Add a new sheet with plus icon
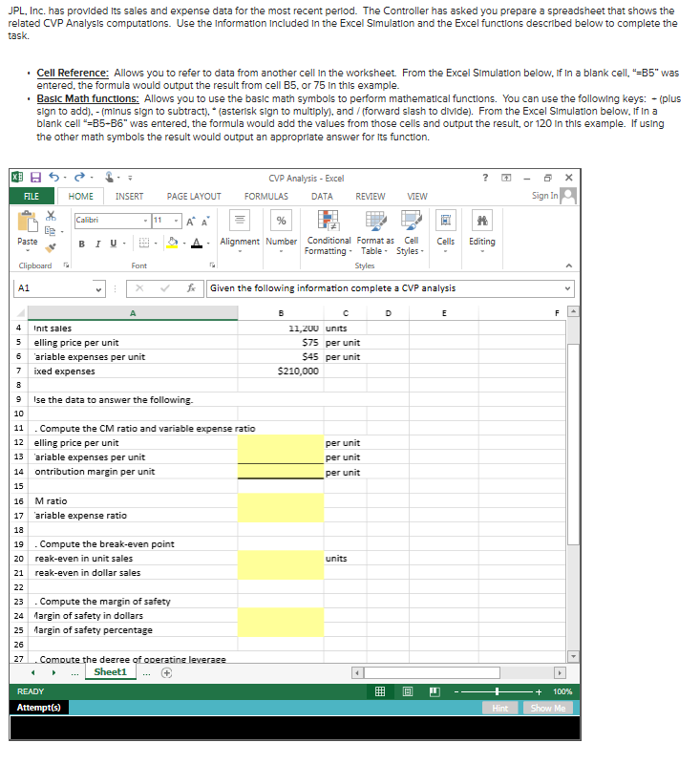This screenshot has width=700, height=764. [x=166, y=673]
